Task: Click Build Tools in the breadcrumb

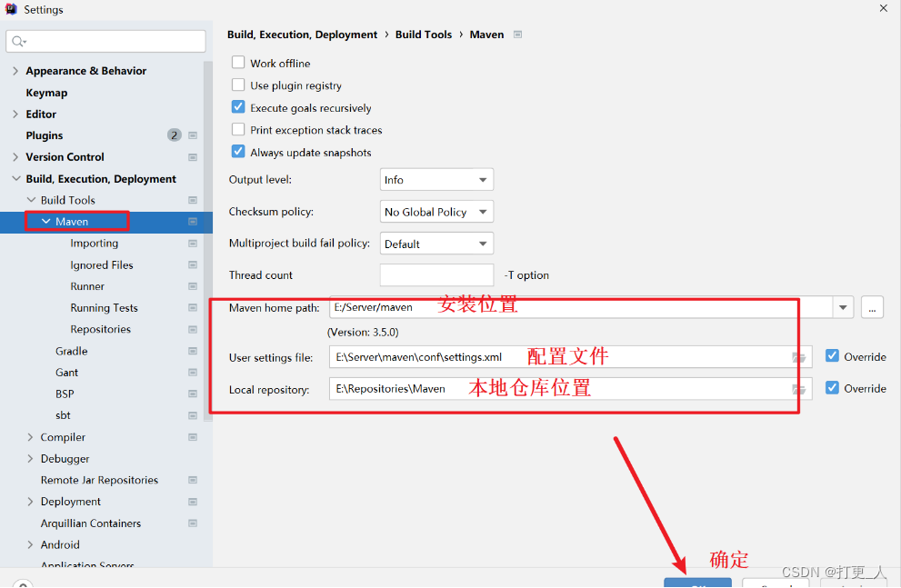Action: 424,35
